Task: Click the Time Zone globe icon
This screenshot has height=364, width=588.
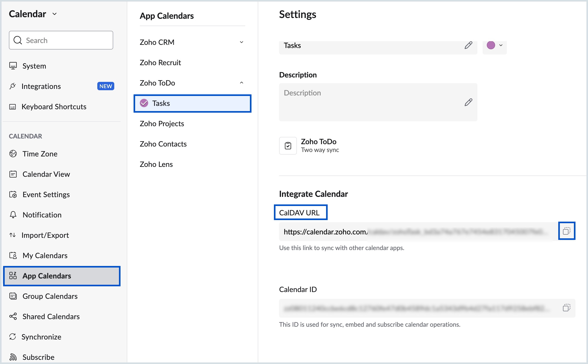Action: 13,154
